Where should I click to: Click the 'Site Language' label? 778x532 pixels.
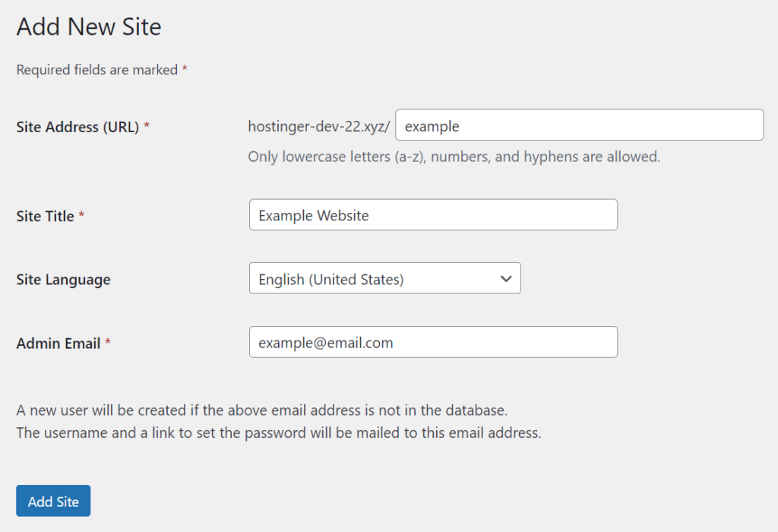coord(64,280)
